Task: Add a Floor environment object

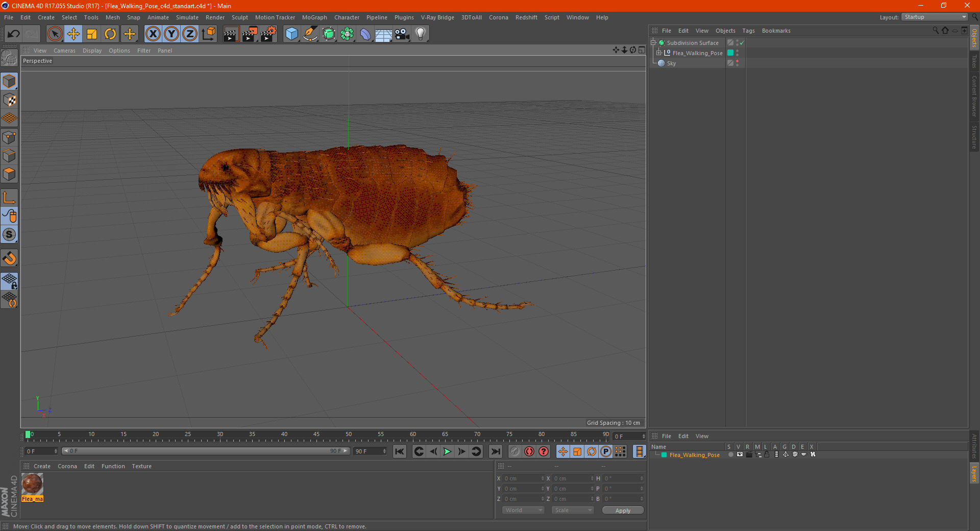Action: (x=383, y=34)
